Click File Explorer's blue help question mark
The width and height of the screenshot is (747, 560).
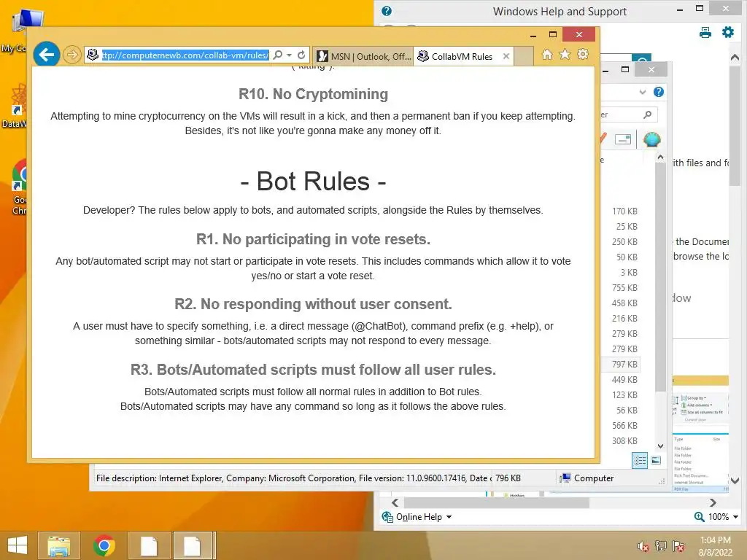point(659,92)
